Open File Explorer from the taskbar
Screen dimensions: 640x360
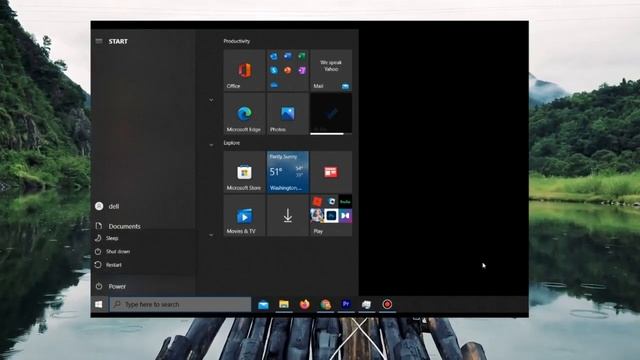point(284,304)
